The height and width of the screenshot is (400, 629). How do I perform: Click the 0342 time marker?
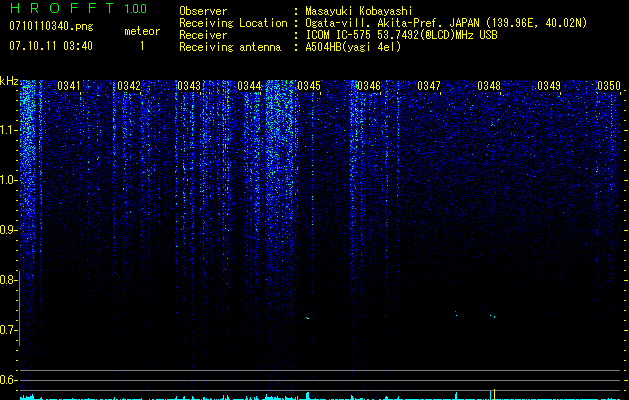coord(129,86)
